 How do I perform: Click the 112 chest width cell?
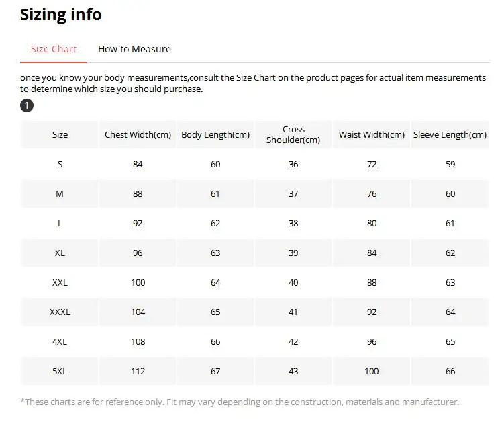tap(138, 371)
